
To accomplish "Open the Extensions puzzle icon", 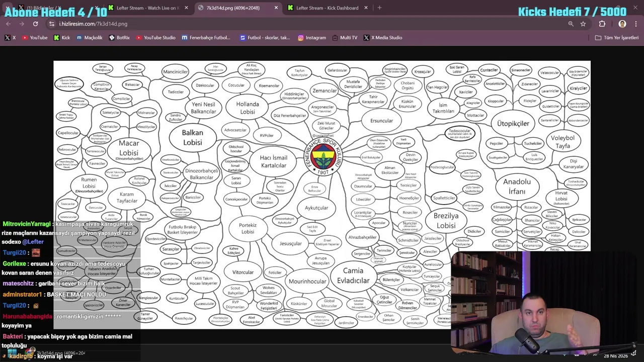I will click(x=602, y=24).
